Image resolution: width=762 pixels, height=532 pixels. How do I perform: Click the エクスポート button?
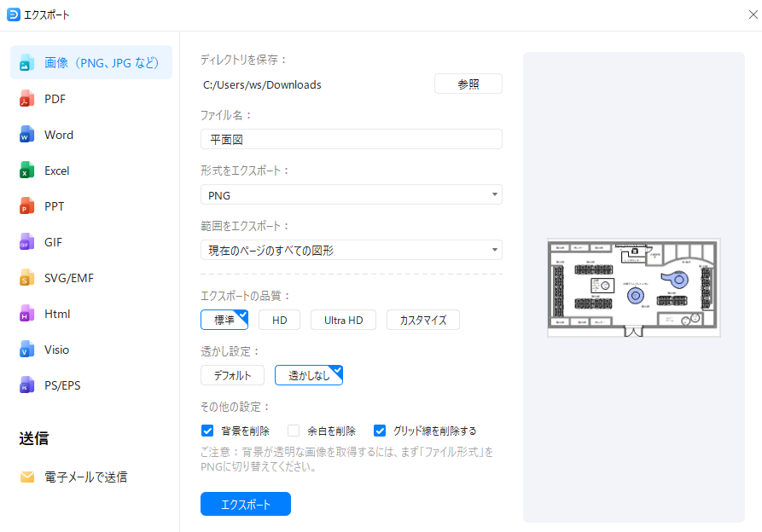pos(245,504)
